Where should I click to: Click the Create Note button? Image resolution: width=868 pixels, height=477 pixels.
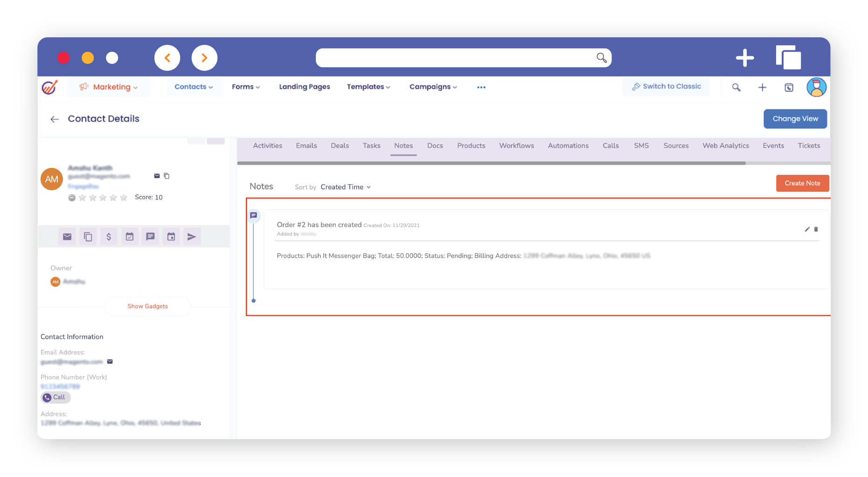802,183
